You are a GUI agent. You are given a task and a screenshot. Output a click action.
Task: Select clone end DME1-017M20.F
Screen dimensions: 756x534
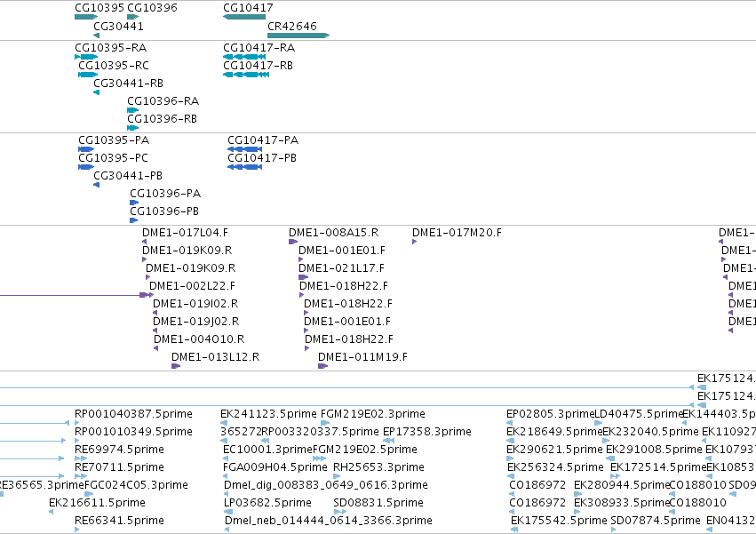coord(457,233)
